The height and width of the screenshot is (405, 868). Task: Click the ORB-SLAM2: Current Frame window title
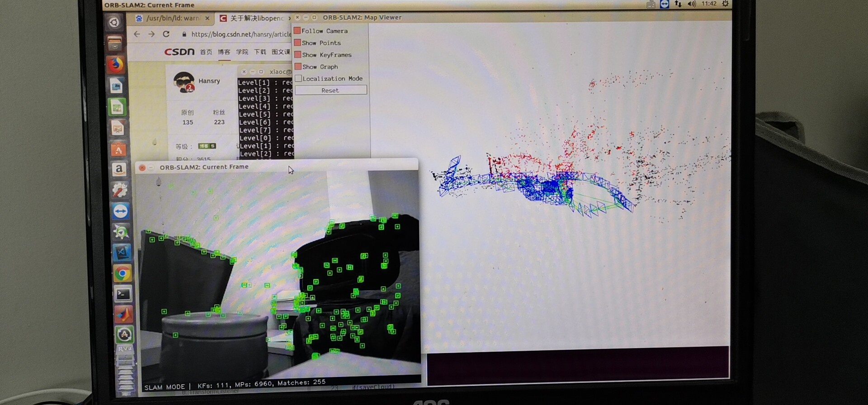pyautogui.click(x=204, y=167)
